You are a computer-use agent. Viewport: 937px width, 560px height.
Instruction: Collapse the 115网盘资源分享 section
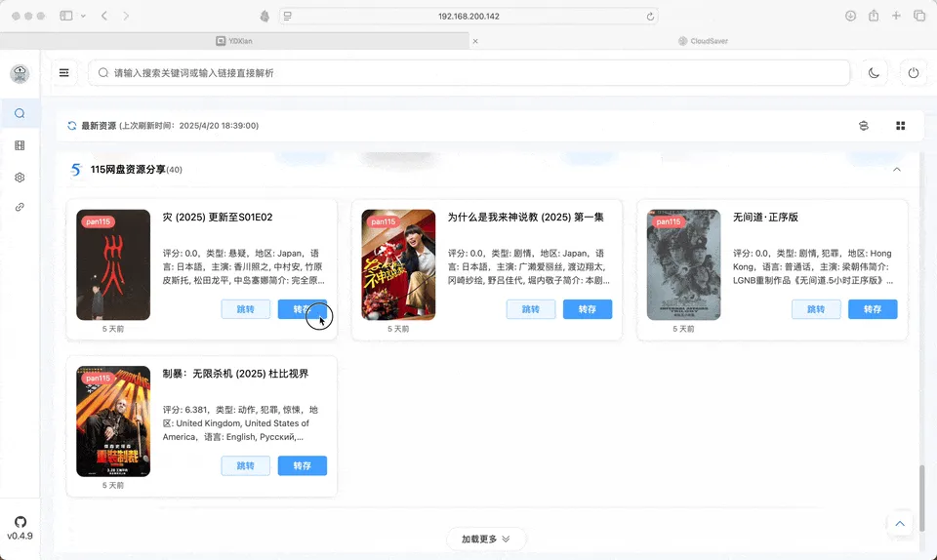(x=896, y=170)
